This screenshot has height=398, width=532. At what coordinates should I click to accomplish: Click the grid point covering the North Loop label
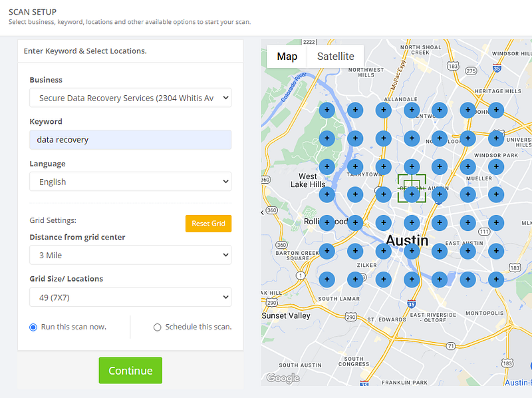(x=440, y=138)
